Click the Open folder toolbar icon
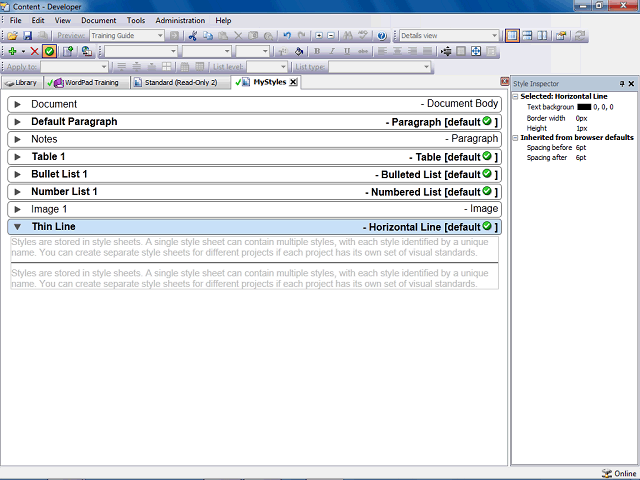 click(x=12, y=36)
